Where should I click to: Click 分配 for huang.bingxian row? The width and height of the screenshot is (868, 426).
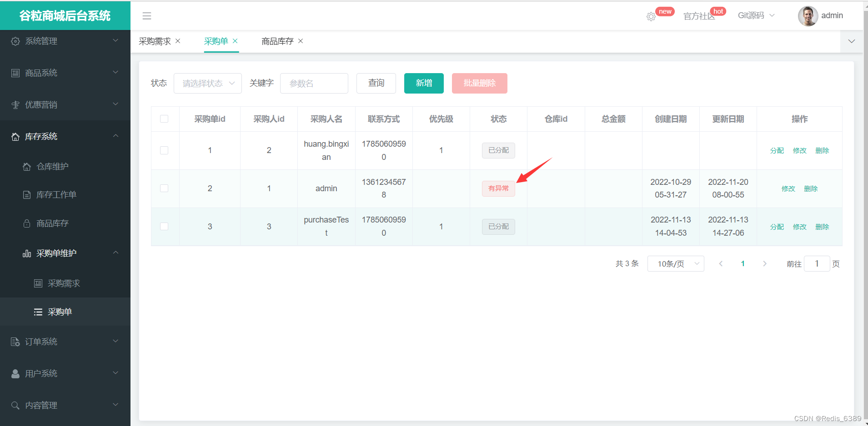click(x=777, y=151)
